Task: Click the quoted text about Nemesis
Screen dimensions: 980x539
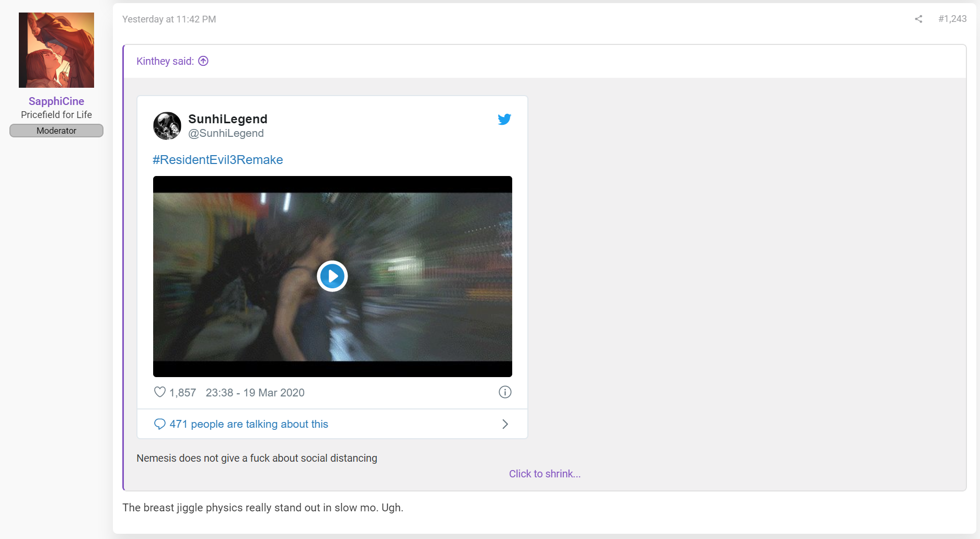Action: pyautogui.click(x=257, y=458)
